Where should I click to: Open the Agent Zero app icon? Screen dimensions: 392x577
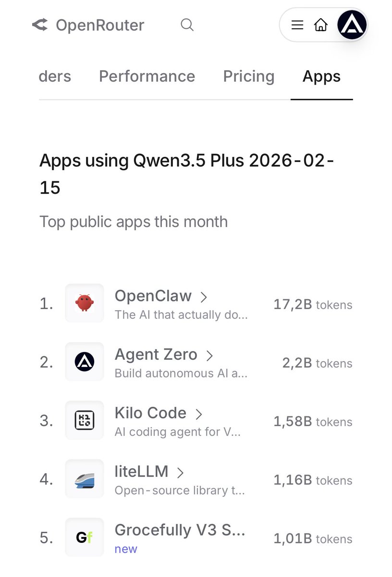pyautogui.click(x=85, y=362)
